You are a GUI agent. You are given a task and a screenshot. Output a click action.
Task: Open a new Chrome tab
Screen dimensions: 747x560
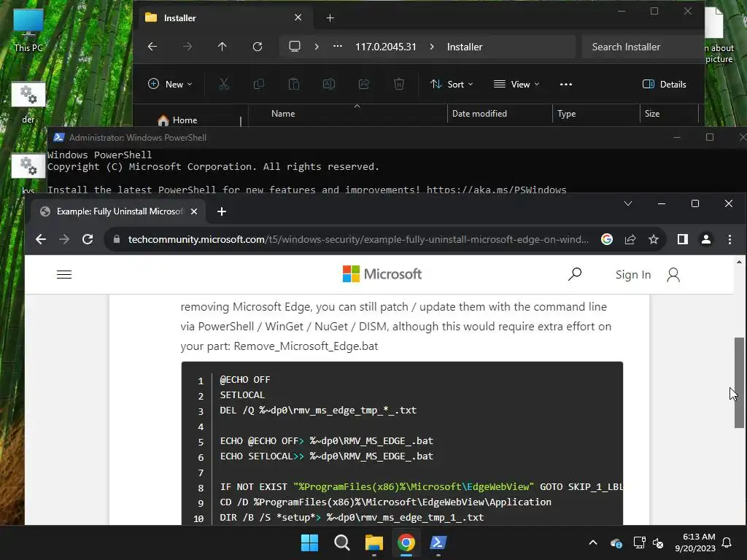point(222,211)
